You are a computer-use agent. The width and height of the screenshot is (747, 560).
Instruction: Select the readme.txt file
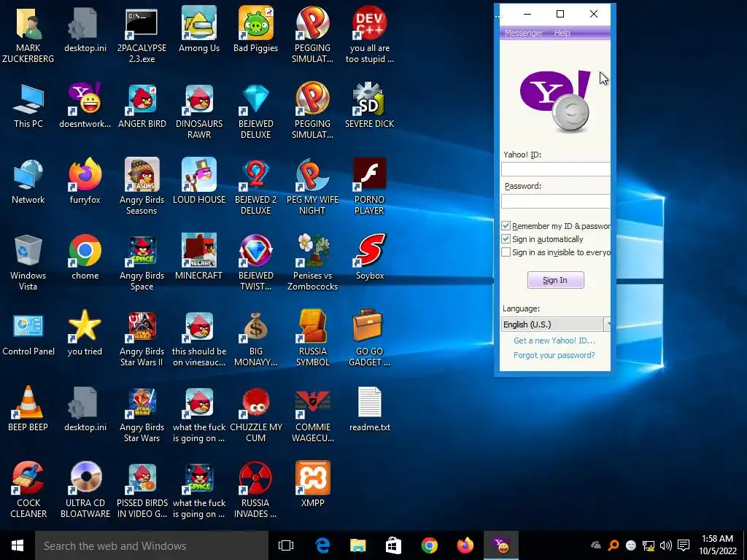coord(370,408)
